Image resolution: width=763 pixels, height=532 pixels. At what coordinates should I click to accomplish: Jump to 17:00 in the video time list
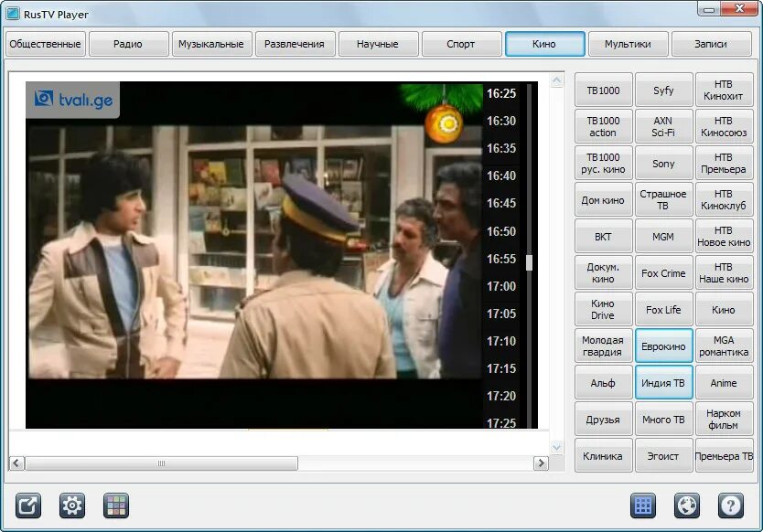click(501, 286)
